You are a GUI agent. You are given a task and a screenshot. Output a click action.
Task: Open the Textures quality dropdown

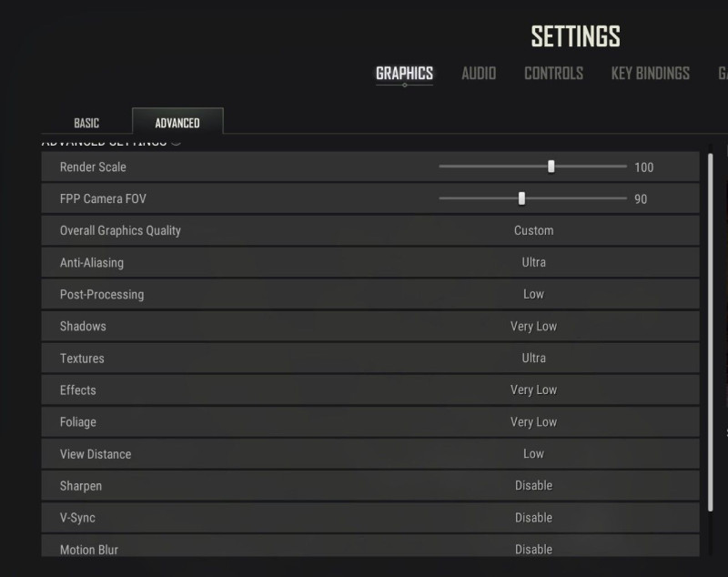click(533, 358)
